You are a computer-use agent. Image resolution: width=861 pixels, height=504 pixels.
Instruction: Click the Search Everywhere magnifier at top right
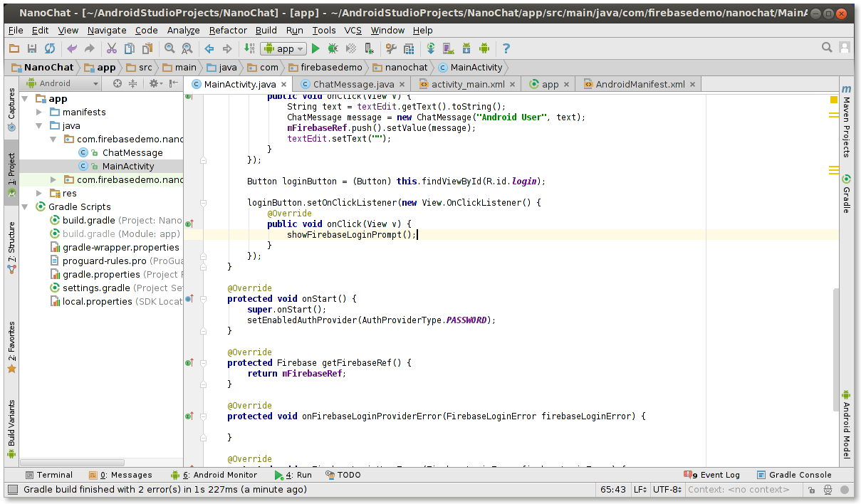point(827,48)
